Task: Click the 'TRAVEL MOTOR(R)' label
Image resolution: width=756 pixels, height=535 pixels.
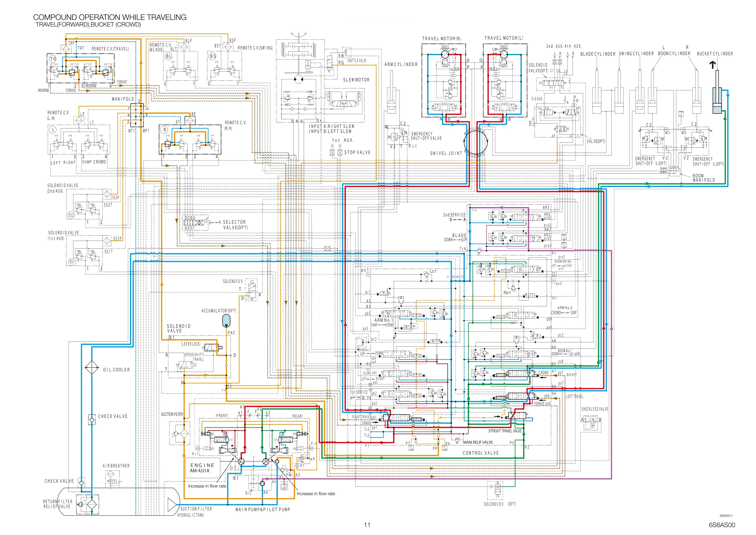Action: pyautogui.click(x=442, y=39)
